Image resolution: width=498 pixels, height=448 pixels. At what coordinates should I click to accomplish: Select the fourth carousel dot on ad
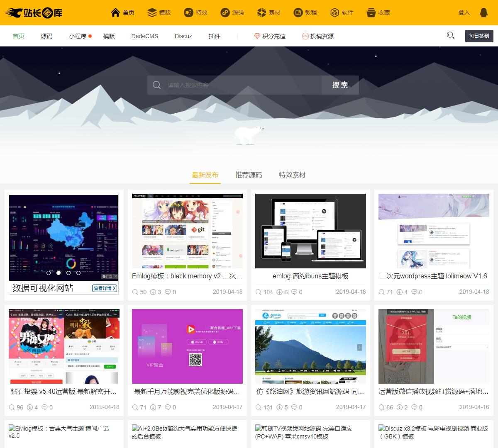click(78, 273)
